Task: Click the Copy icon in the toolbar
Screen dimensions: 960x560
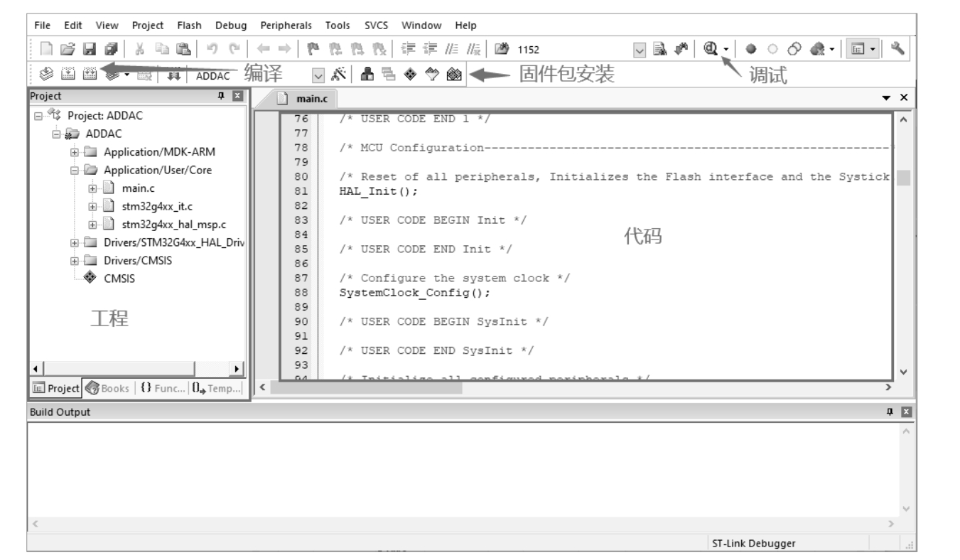Action: click(x=162, y=49)
